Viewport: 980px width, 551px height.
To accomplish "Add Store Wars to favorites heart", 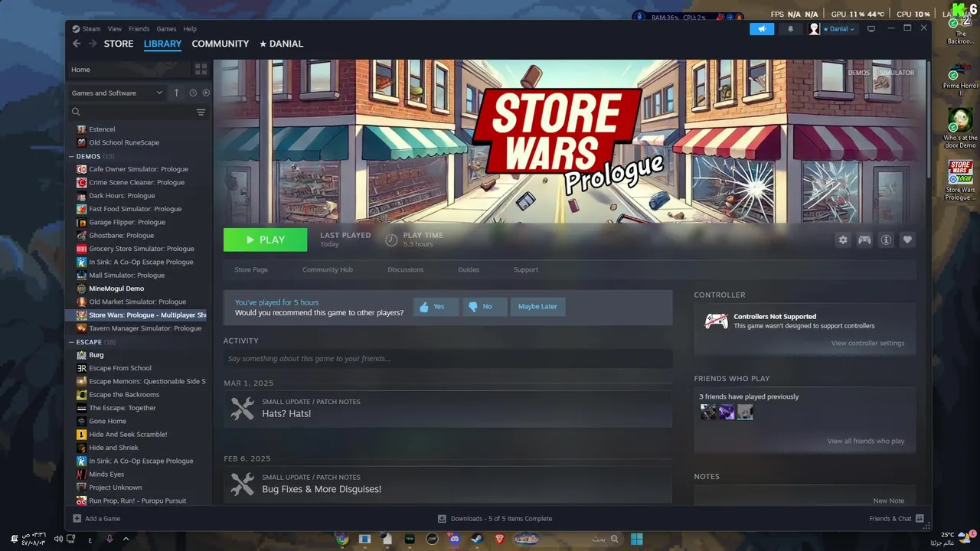I will 907,240.
